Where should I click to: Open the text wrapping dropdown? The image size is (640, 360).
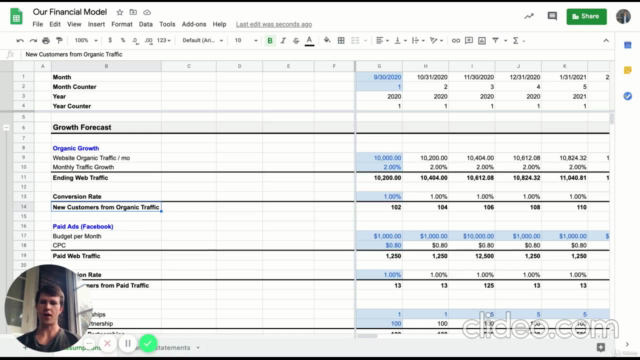point(418,40)
